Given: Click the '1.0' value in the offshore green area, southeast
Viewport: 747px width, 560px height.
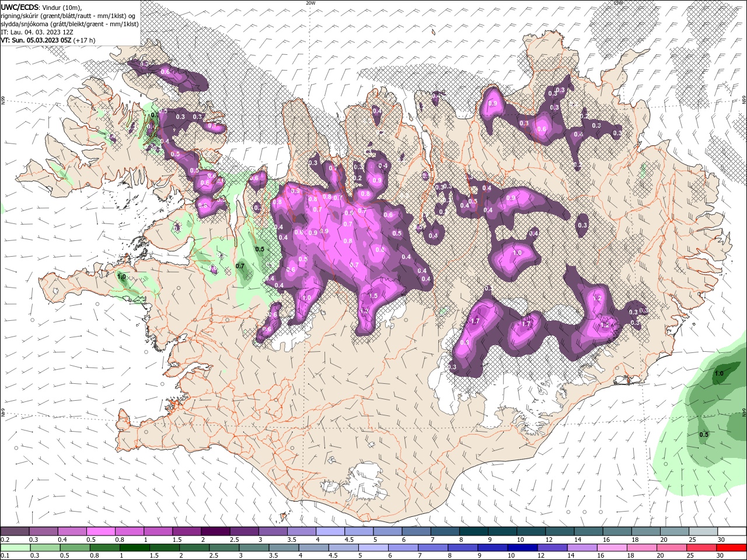Looking at the screenshot, I should pos(719,373).
